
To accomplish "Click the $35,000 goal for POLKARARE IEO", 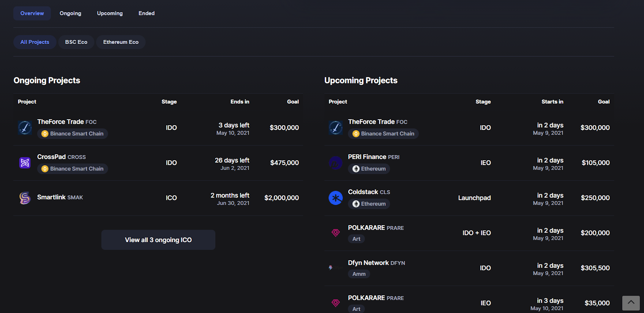I will 597,303.
